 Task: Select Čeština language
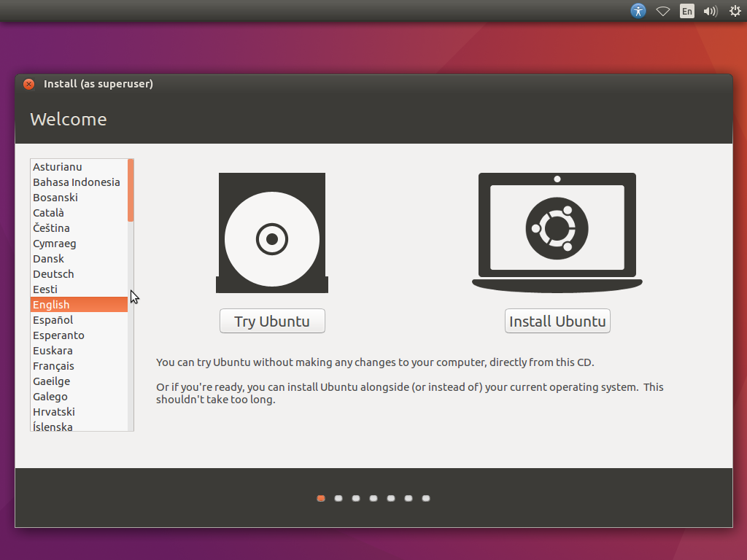[79, 228]
